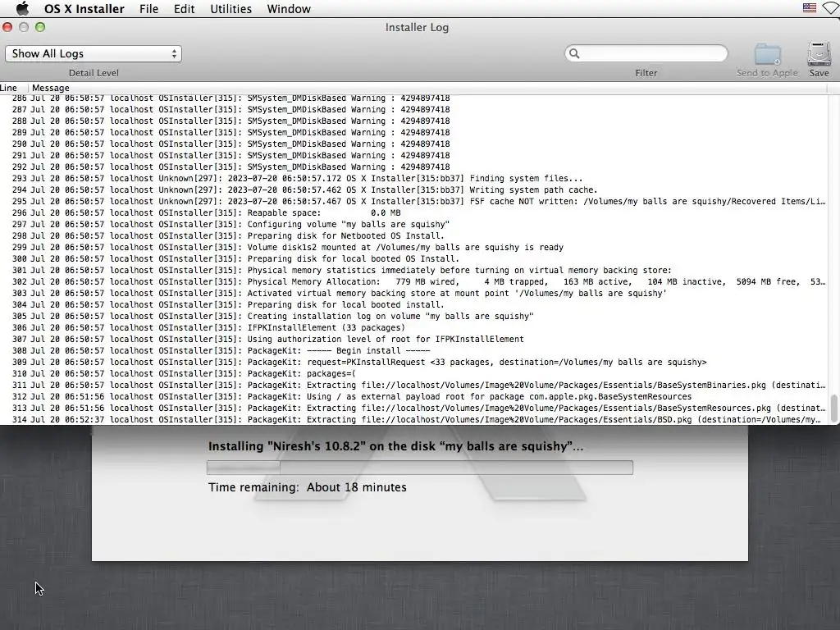This screenshot has width=840, height=630.
Task: Select log line 292 SMSystem_DMDiskBased Warning
Action: [x=415, y=167]
